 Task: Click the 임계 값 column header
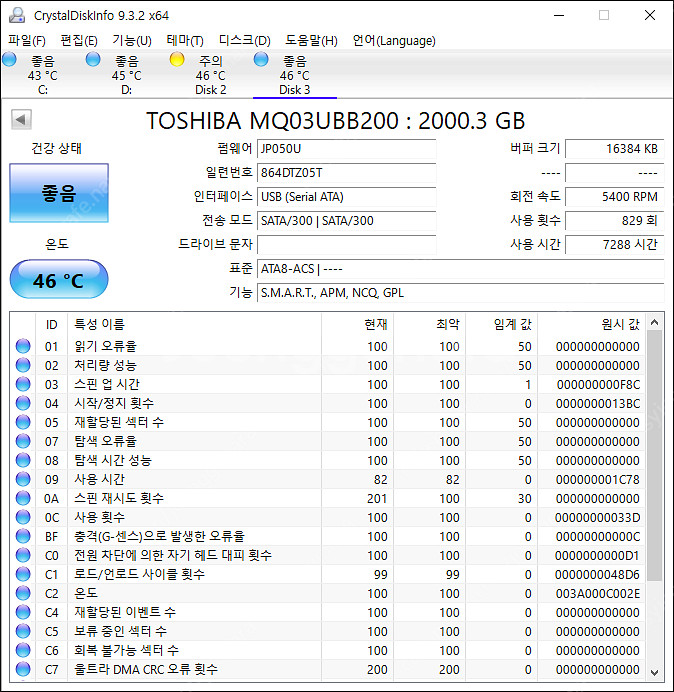pos(502,324)
